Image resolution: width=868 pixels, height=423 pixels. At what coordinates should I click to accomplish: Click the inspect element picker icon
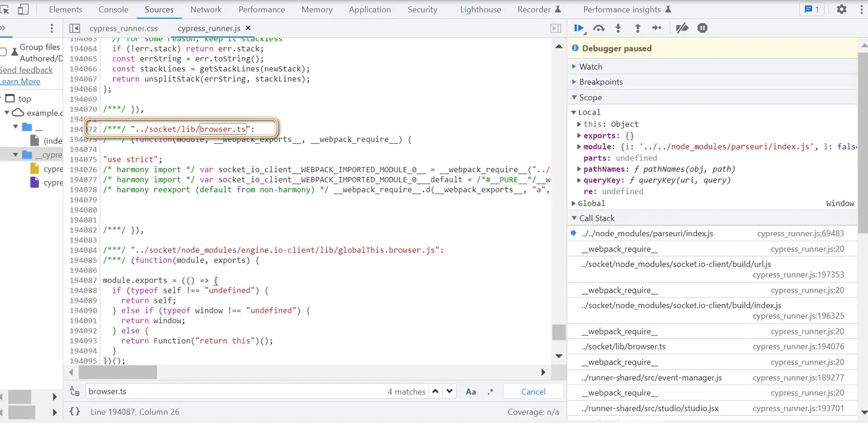pos(5,9)
